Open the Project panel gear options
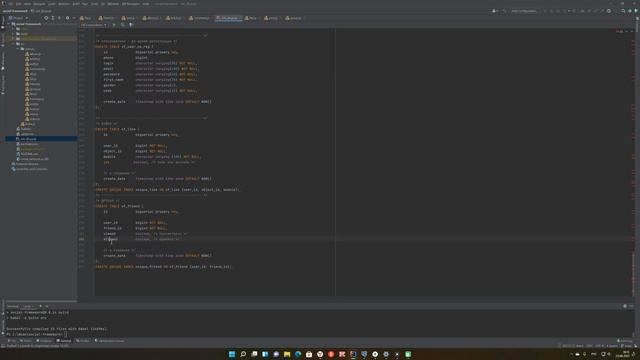This screenshot has height=360, width=640. tap(67, 18)
